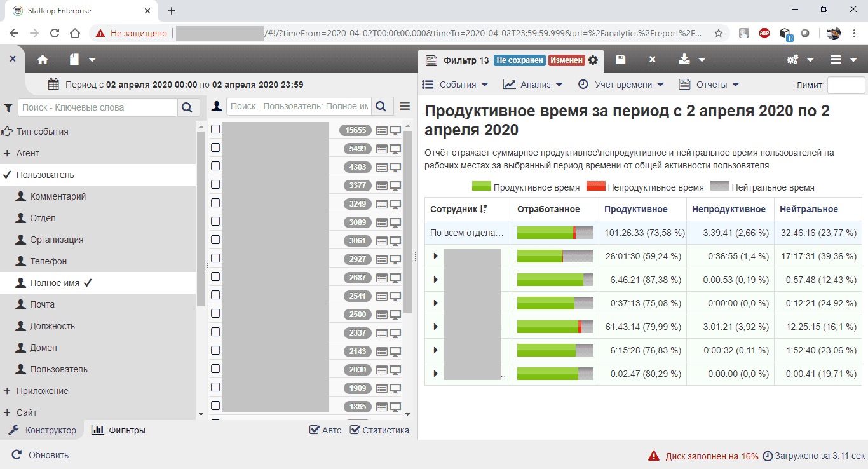The width and height of the screenshot is (868, 469).
Task: Open the hamburger menu beside the user search
Action: 405,106
